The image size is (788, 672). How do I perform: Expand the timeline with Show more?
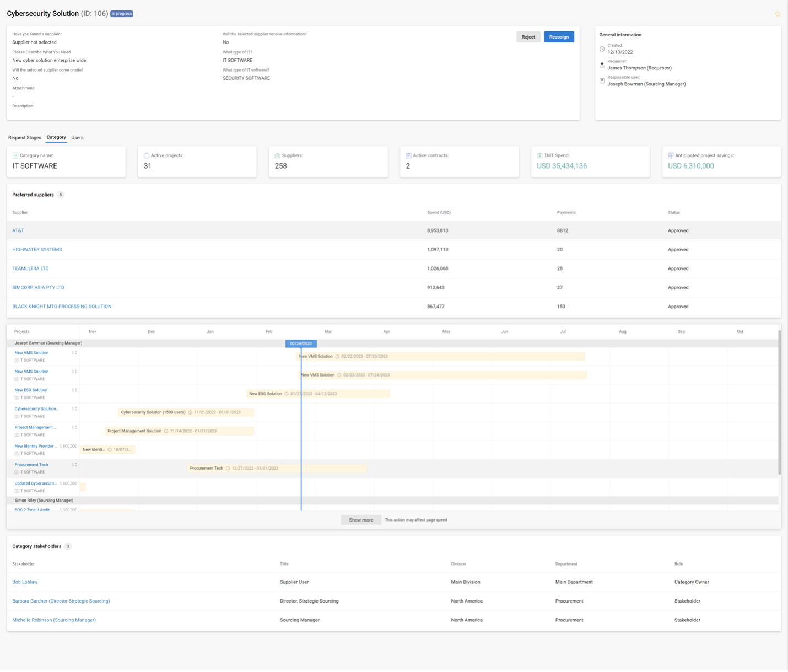click(x=361, y=520)
